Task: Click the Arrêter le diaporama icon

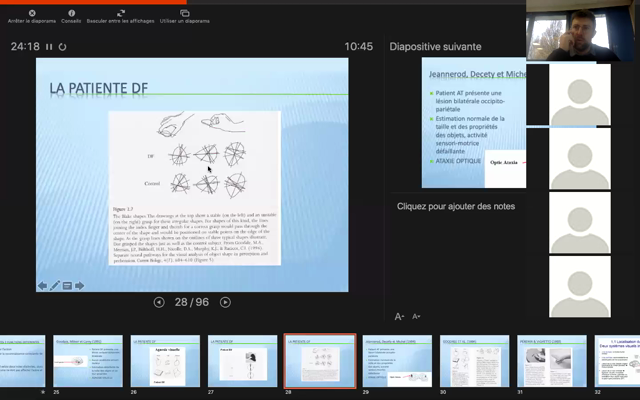Action: coord(32,13)
